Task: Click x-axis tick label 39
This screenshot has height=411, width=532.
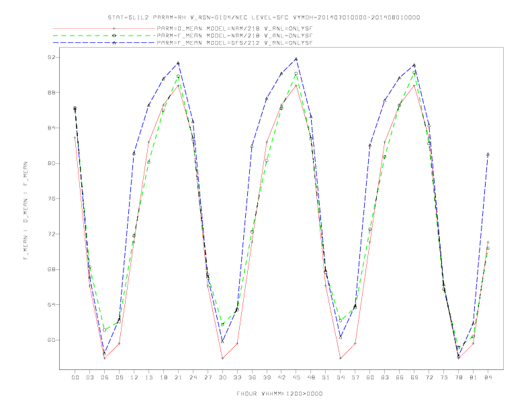Action: [267, 377]
